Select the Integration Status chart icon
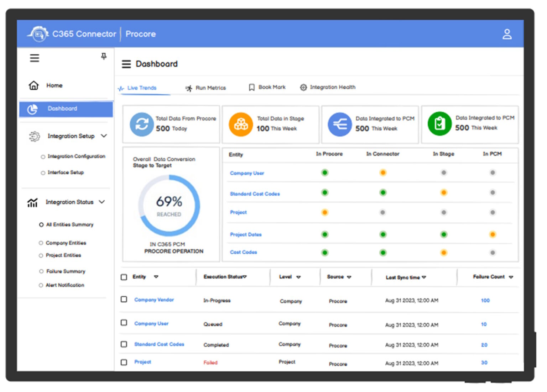Screen dimensions: 547x392 tap(32, 202)
